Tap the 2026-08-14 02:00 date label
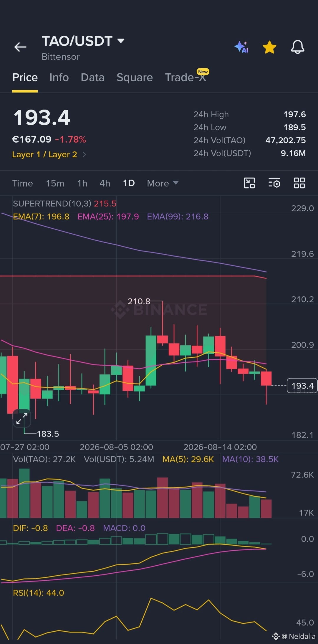 220,447
